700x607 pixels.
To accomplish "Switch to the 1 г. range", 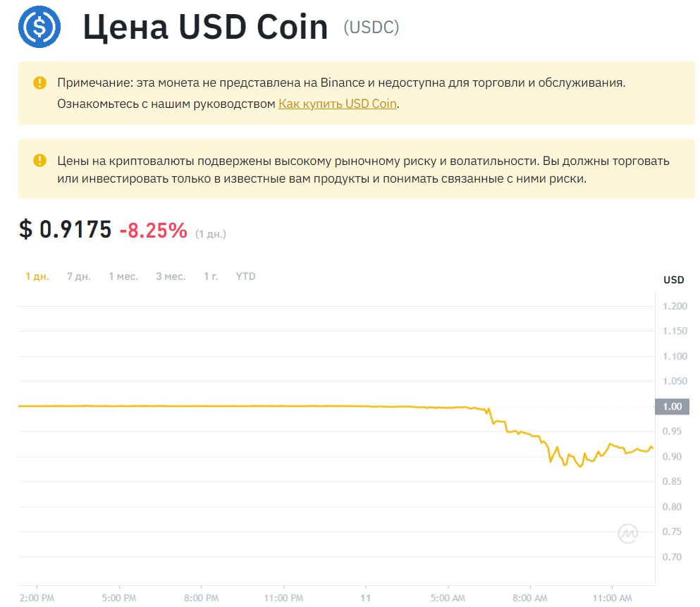I will [211, 276].
